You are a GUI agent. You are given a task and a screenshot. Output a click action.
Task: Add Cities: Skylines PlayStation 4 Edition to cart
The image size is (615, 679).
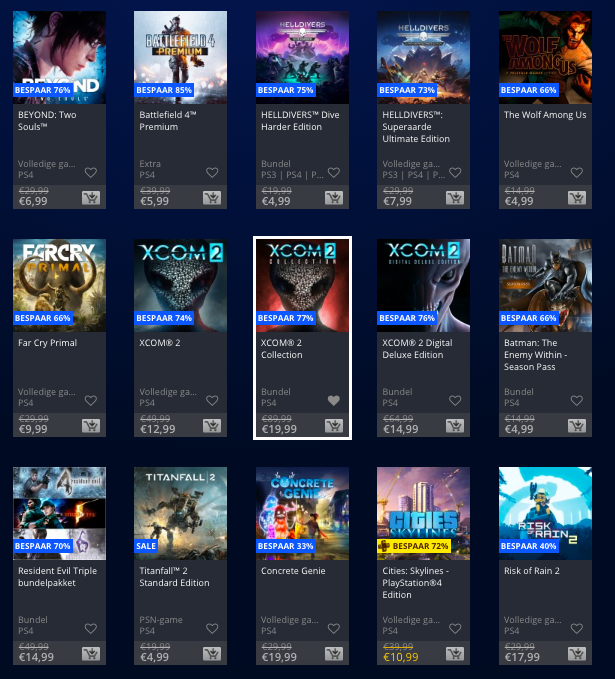pos(455,654)
